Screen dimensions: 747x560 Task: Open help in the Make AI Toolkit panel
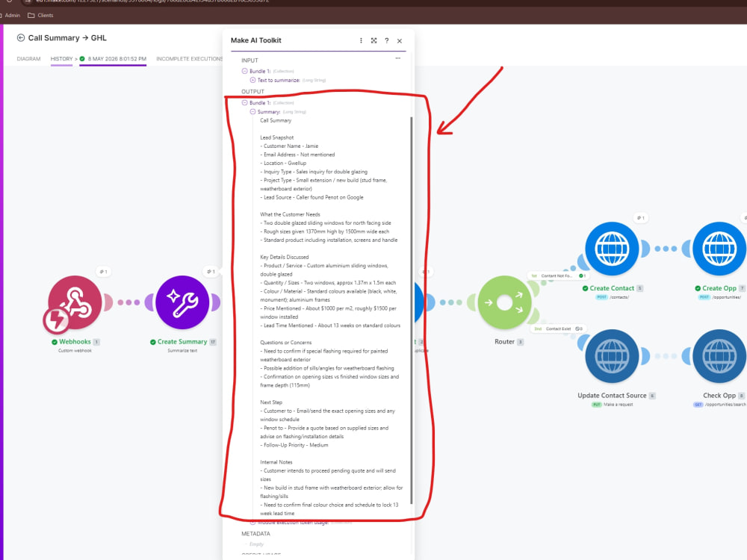coord(387,40)
